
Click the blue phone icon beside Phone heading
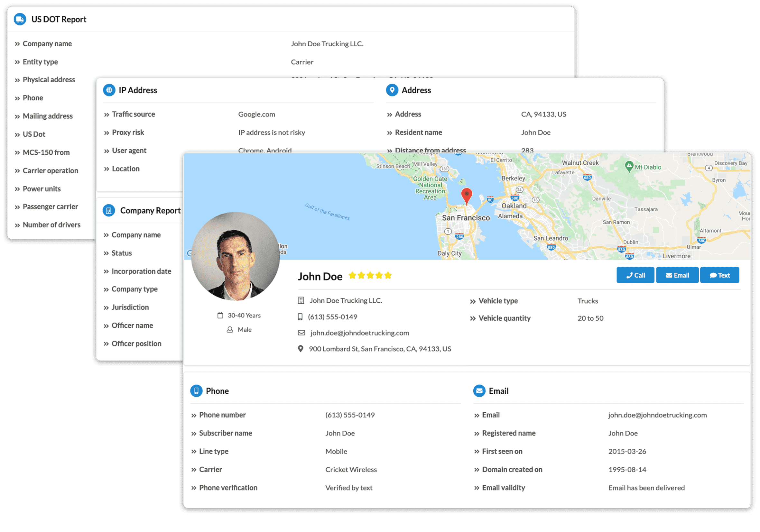tap(196, 391)
